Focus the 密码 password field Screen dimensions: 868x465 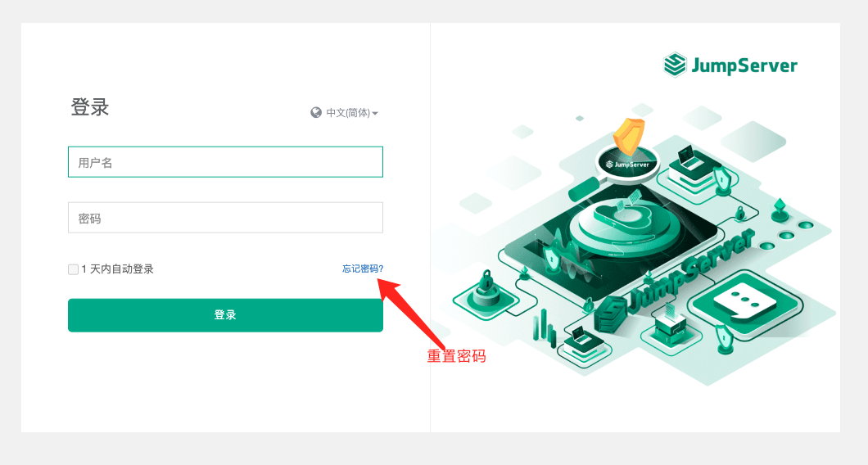225,218
